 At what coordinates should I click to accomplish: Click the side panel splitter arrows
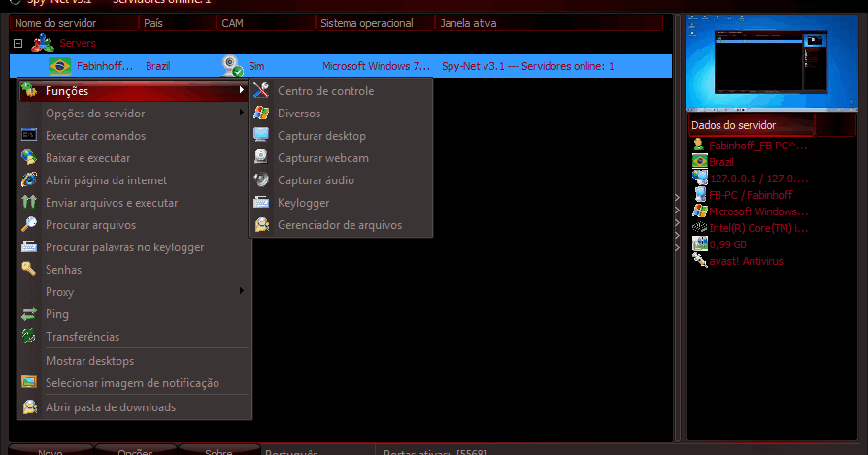(x=677, y=223)
